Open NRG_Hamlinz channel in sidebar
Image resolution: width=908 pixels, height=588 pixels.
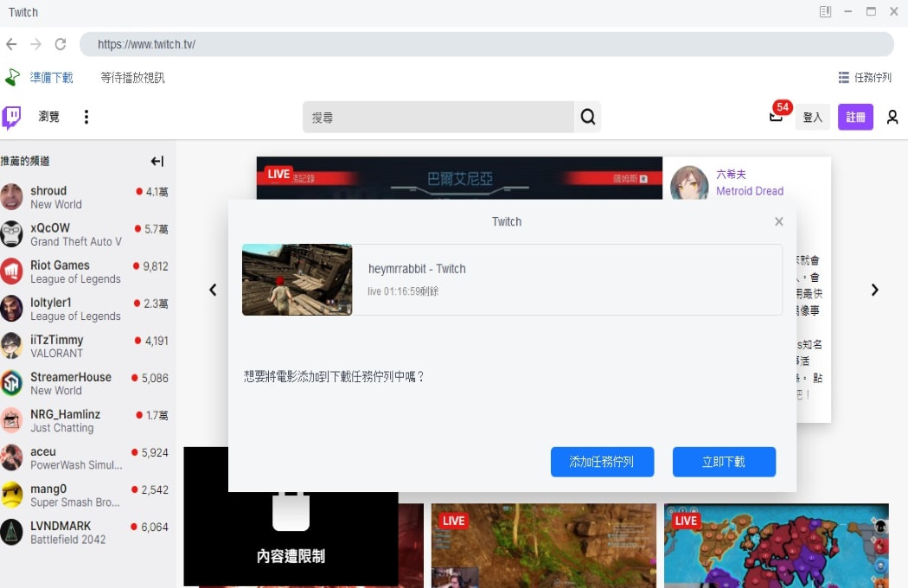click(86, 420)
